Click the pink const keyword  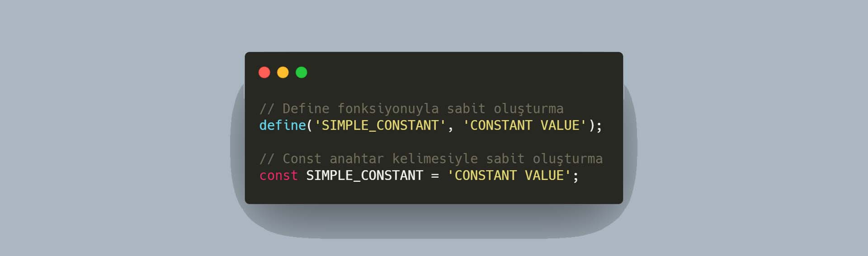pyautogui.click(x=278, y=175)
